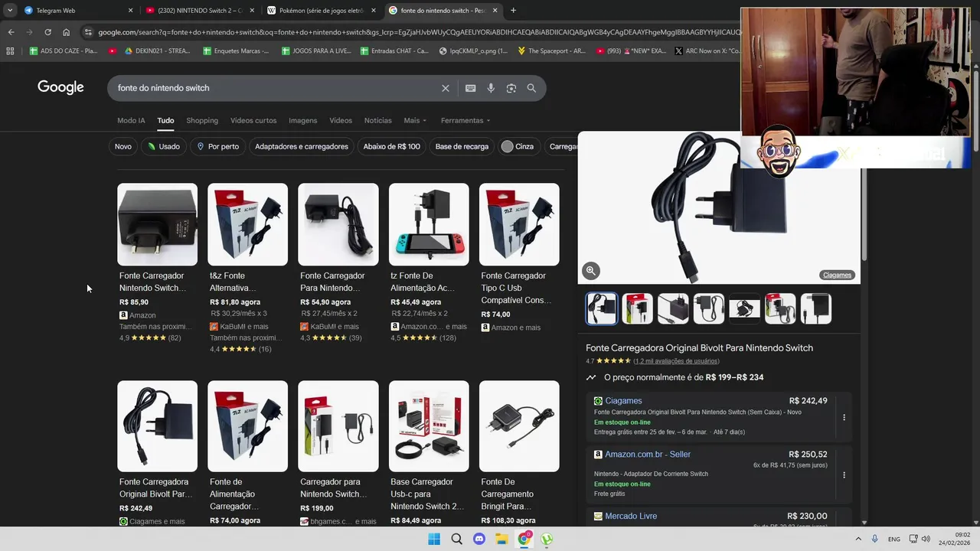
Task: Close the Pokémon Wikipedia tab
Action: point(374,11)
